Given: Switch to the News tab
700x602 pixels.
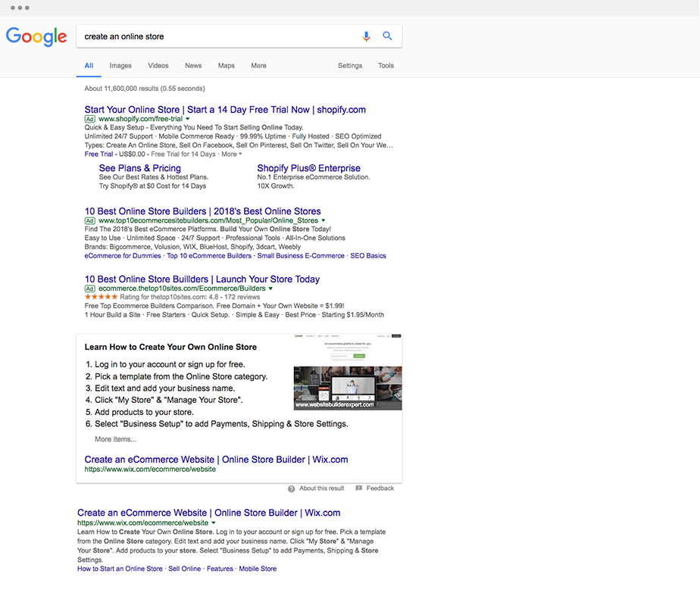Looking at the screenshot, I should click(193, 66).
